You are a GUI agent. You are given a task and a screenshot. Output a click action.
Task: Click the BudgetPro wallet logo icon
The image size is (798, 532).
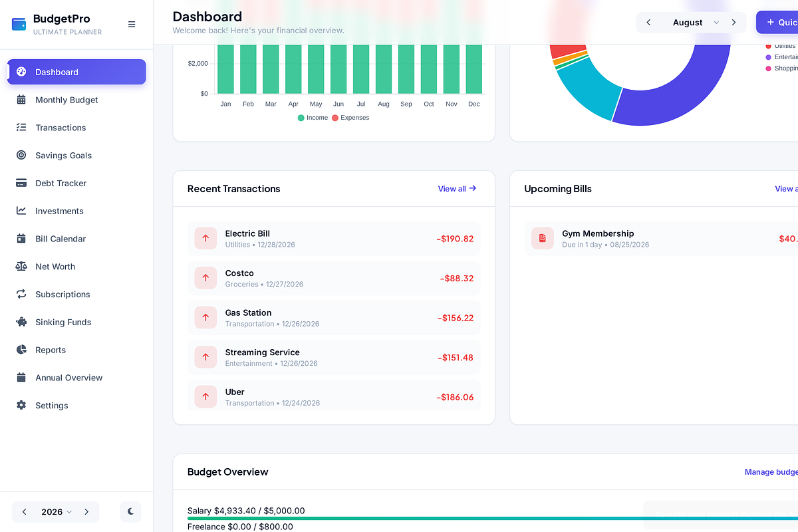pyautogui.click(x=19, y=24)
